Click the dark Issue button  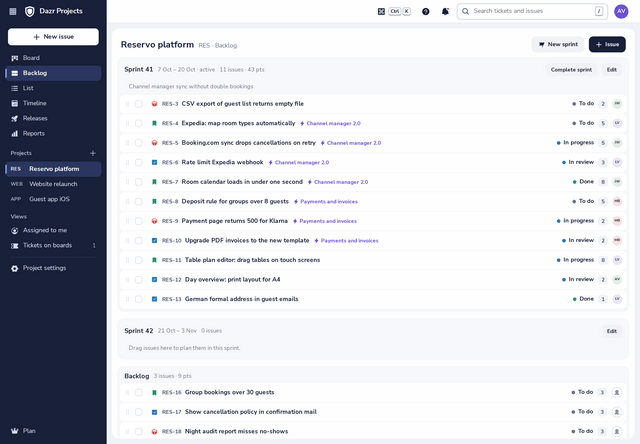[x=607, y=44]
